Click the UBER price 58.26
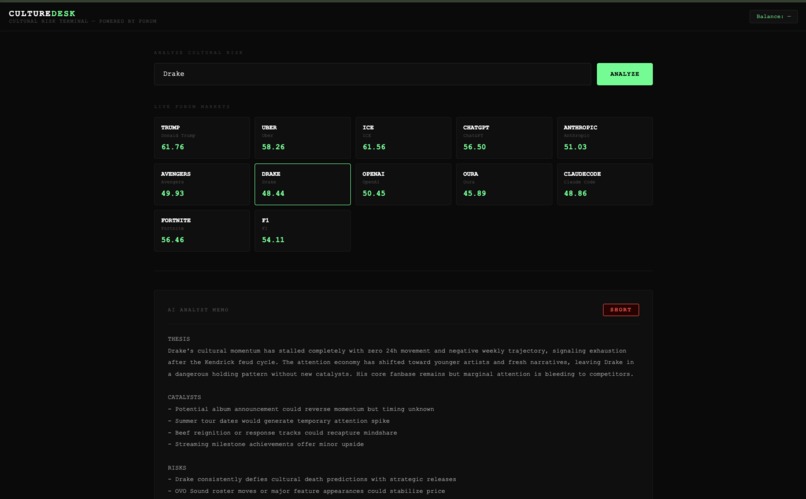 tap(273, 147)
